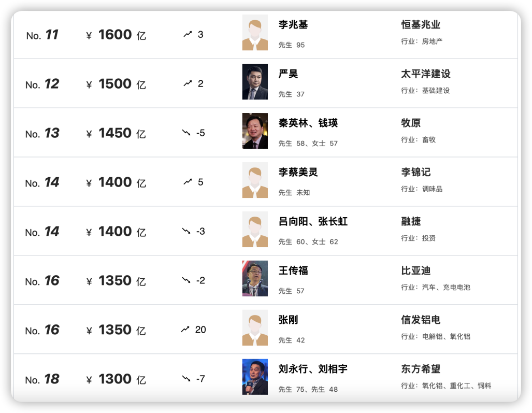
Task: Select the downward arrow beside 刘永行、刘相宇
Action: coord(186,378)
